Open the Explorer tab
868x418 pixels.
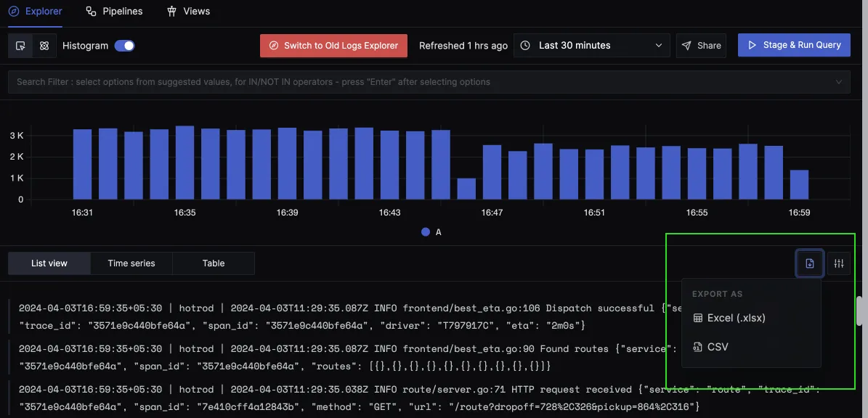pyautogui.click(x=36, y=11)
